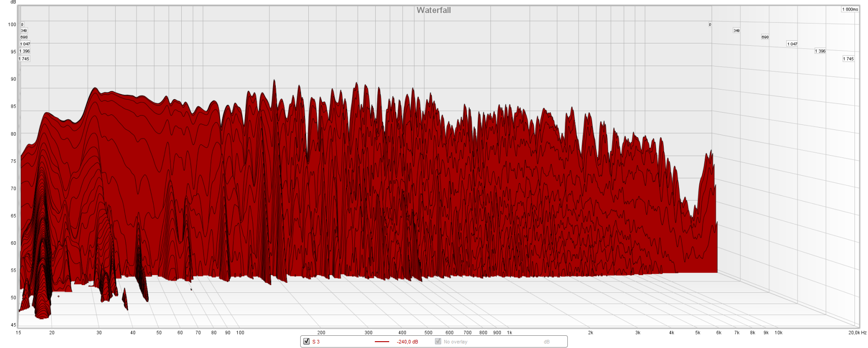Image resolution: width=868 pixels, height=348 pixels.
Task: Click the Waterfall graph title
Action: 433,10
